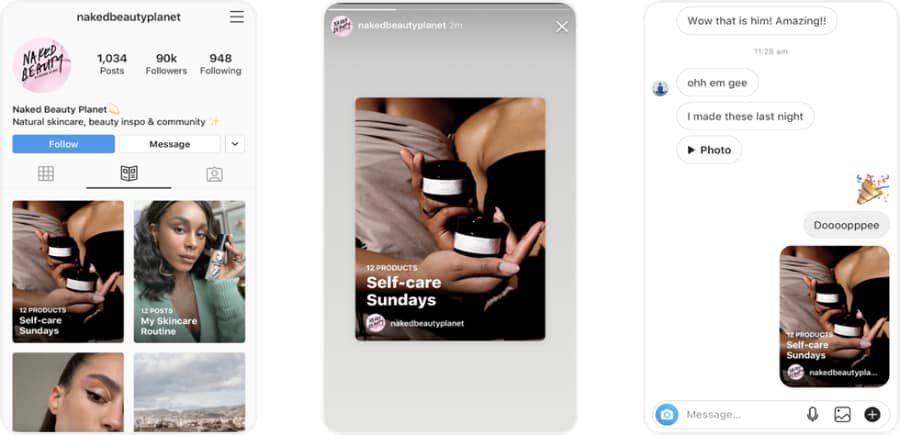This screenshot has width=900, height=435.
Task: Open the hamburger menu on profile
Action: [236, 17]
